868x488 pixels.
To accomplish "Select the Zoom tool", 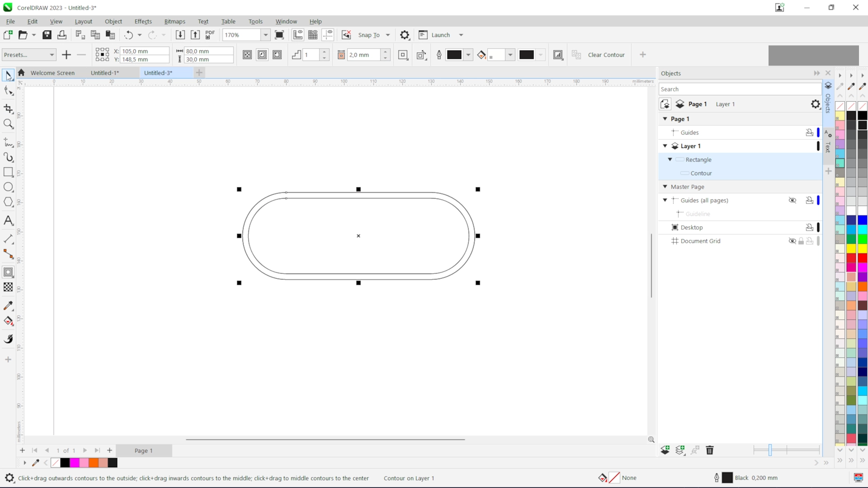I will click(x=8, y=124).
